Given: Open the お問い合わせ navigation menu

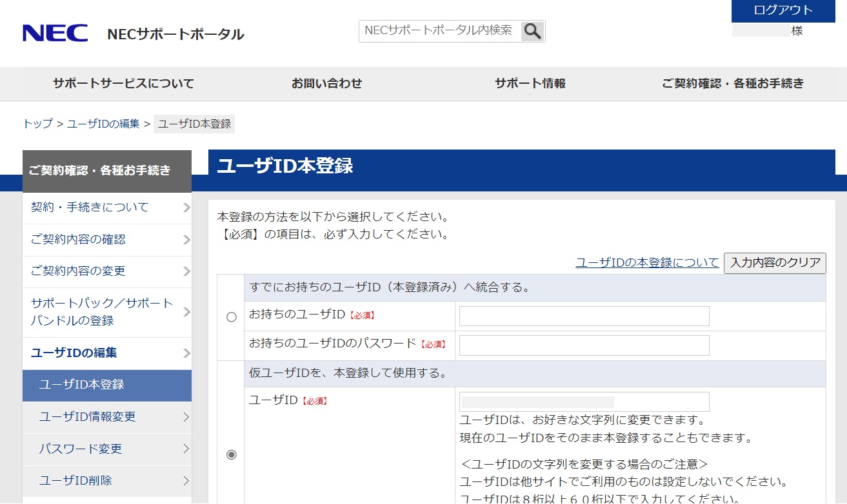Looking at the screenshot, I should [x=326, y=84].
